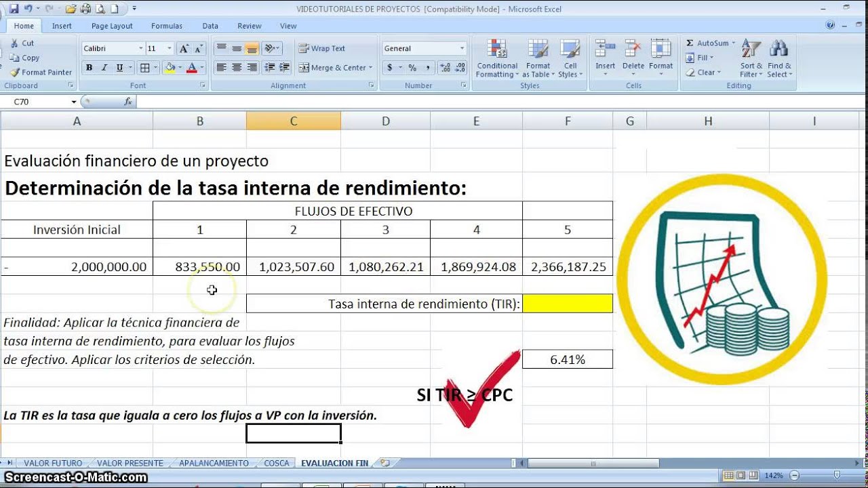
Task: Switch to VALOR FUTURO sheet tab
Action: 53,463
